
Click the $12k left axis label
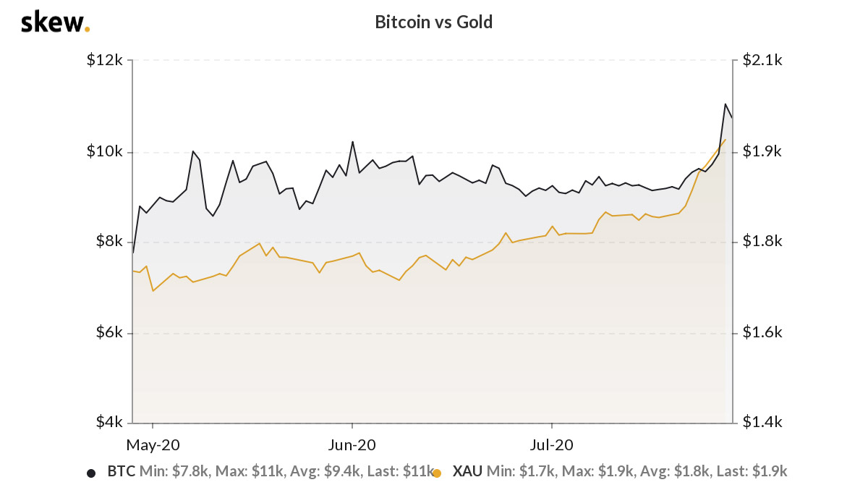(105, 62)
